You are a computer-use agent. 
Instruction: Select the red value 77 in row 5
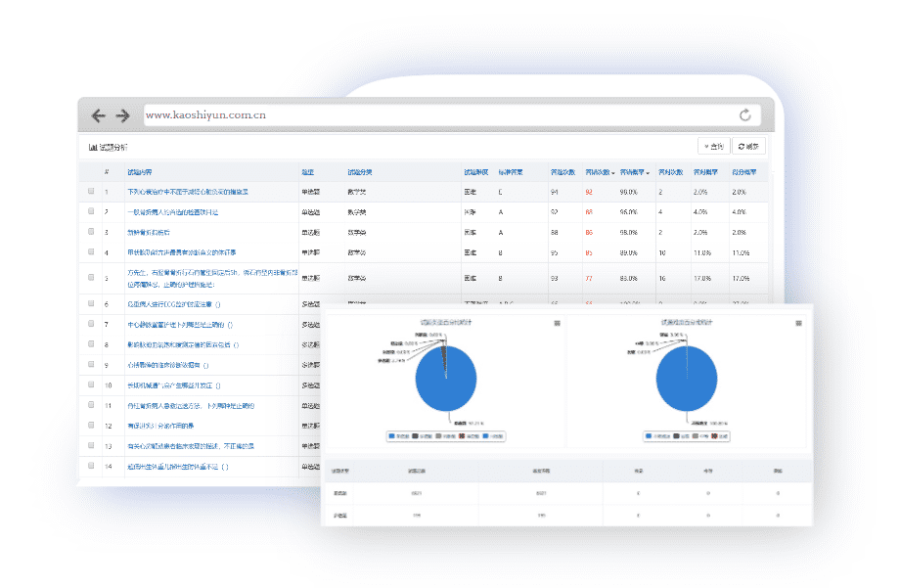coord(588,279)
